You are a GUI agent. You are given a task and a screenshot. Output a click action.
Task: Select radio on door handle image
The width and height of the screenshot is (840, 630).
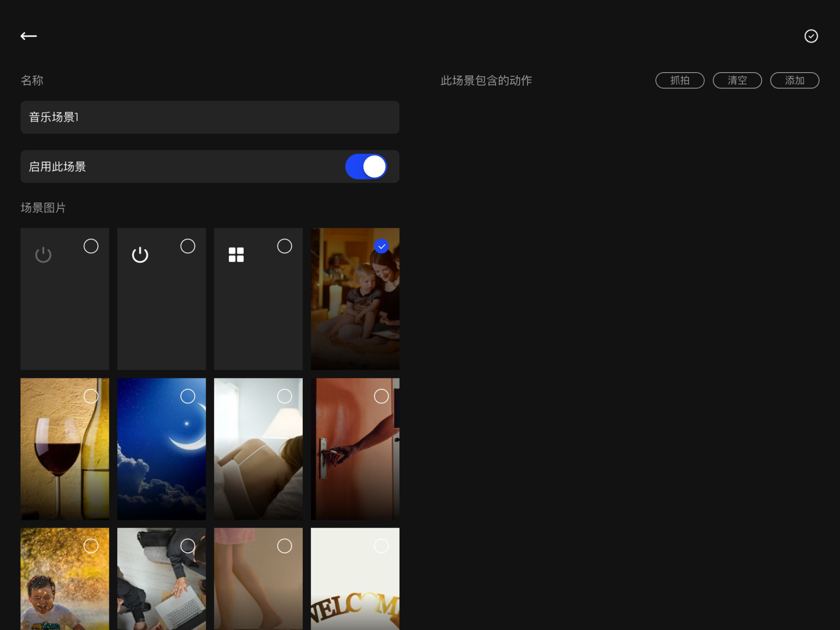381,396
